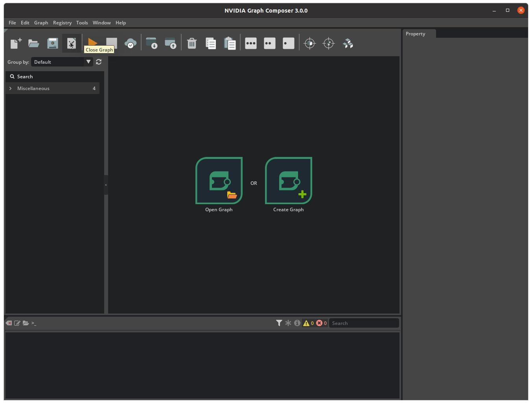Click the component Search field
Screen dimensions: 532x404
pyautogui.click(x=55, y=77)
